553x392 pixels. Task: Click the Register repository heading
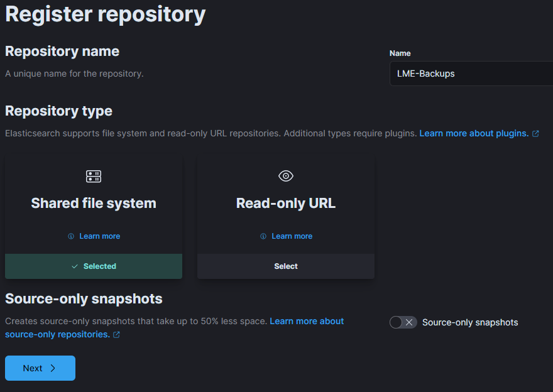point(105,14)
